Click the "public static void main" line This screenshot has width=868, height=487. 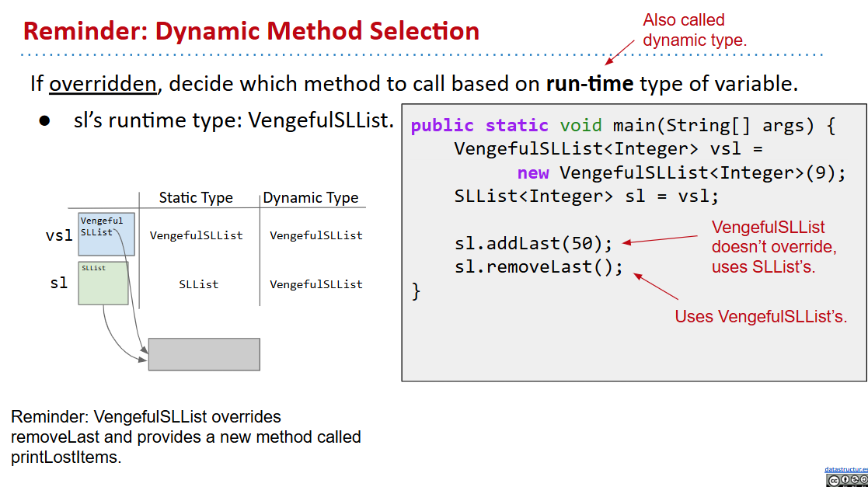(622, 126)
